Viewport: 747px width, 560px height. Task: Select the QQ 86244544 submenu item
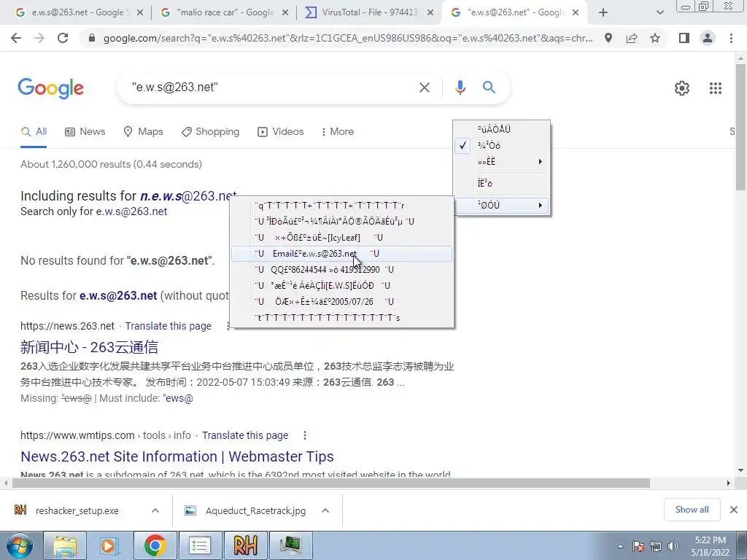click(341, 270)
